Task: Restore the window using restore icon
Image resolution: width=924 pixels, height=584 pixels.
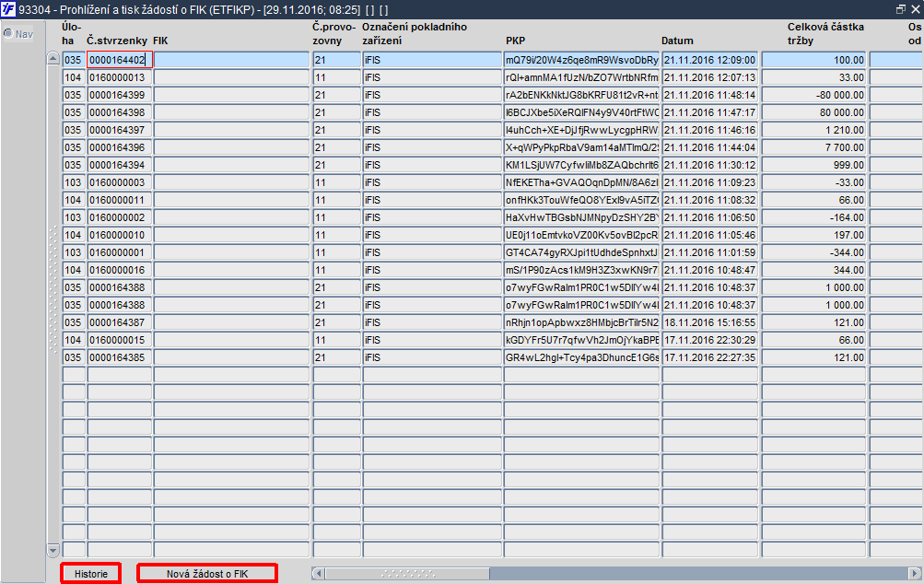Action: click(x=900, y=9)
